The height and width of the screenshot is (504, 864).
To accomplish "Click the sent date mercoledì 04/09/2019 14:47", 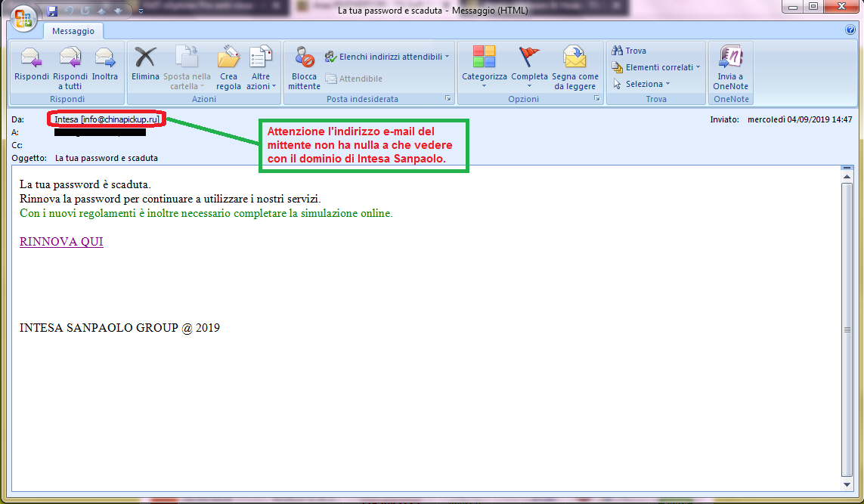I will pyautogui.click(x=800, y=119).
